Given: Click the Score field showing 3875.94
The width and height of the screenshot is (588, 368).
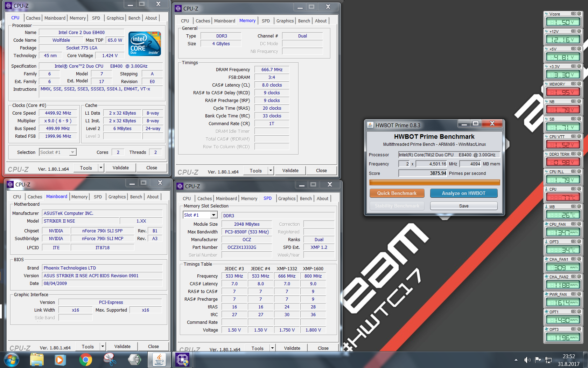Looking at the screenshot, I should coord(423,173).
